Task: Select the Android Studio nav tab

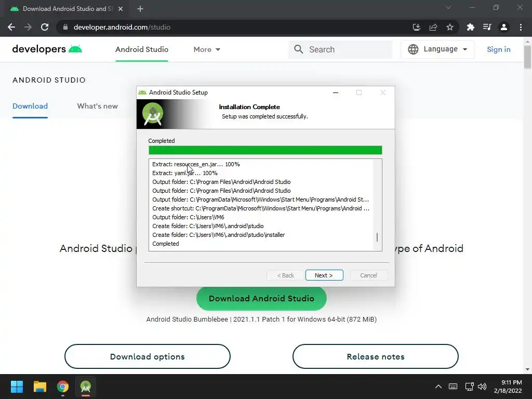Action: [142, 49]
